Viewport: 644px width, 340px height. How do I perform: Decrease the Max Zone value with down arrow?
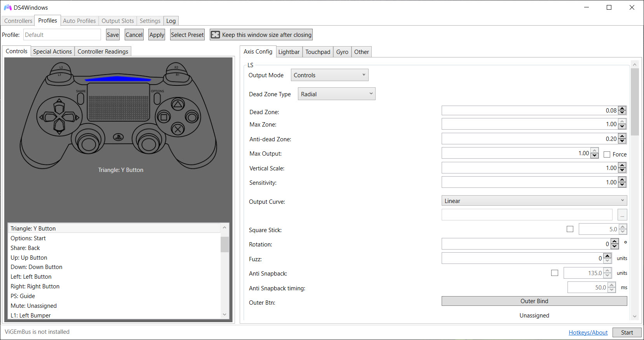(x=622, y=127)
